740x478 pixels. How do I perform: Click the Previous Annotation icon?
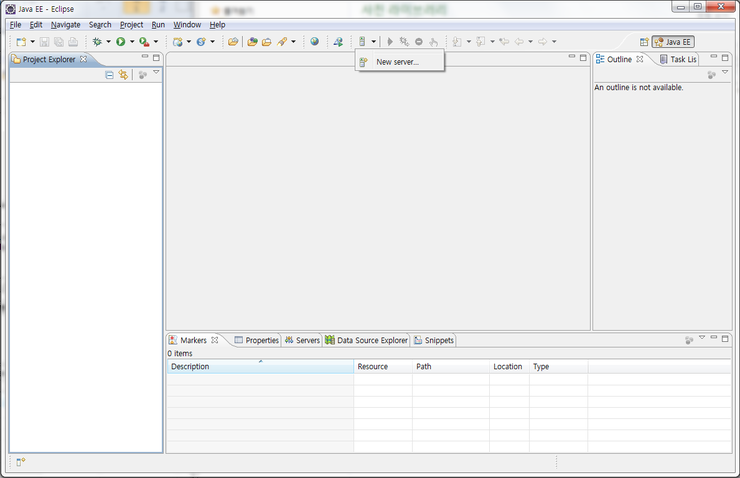point(480,42)
